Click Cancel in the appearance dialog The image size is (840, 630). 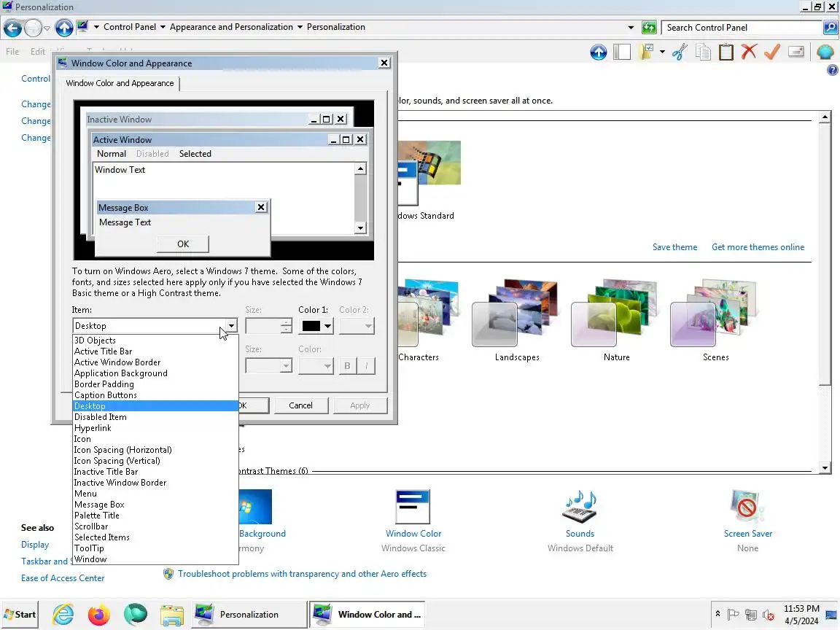pos(300,405)
